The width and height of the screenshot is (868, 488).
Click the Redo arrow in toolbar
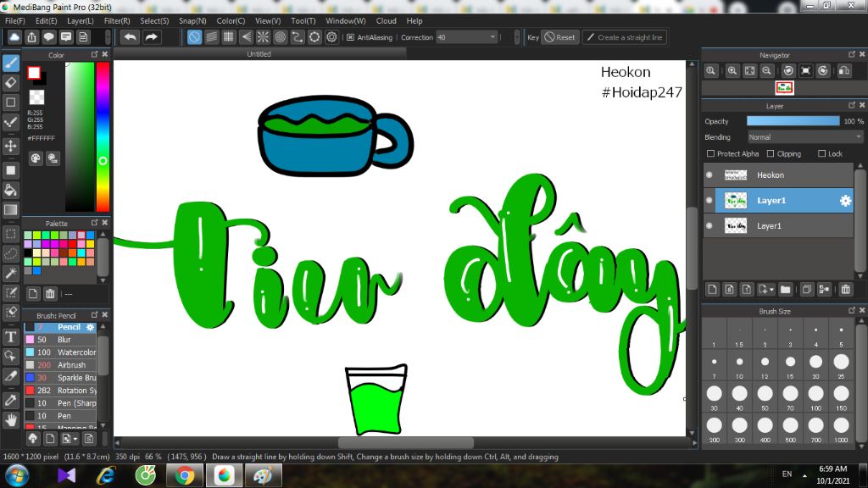pos(151,37)
